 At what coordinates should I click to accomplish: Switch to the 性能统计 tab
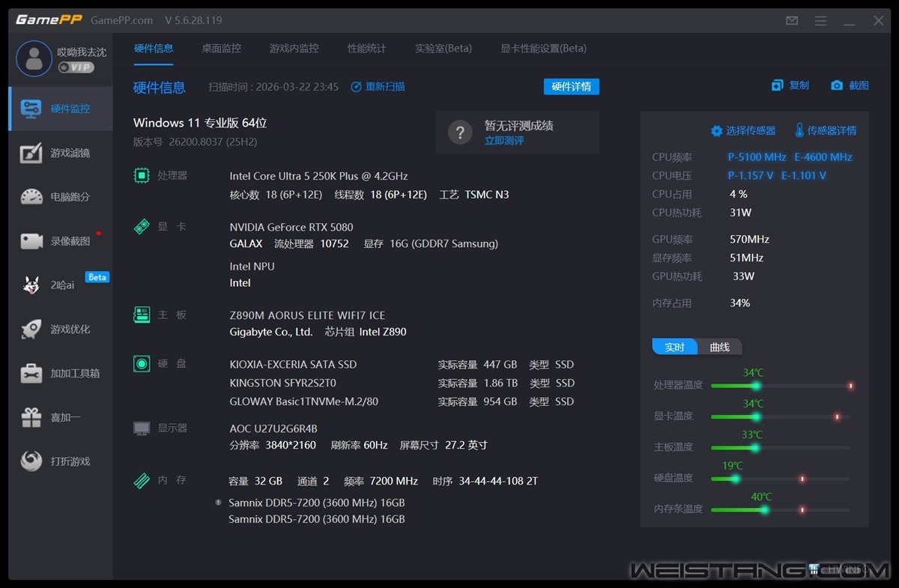click(x=366, y=49)
